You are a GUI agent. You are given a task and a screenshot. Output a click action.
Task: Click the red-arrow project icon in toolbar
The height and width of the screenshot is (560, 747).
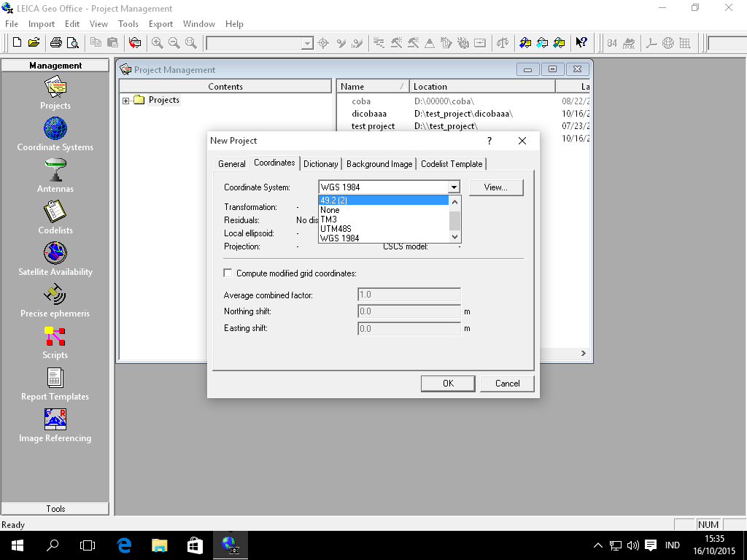[135, 43]
